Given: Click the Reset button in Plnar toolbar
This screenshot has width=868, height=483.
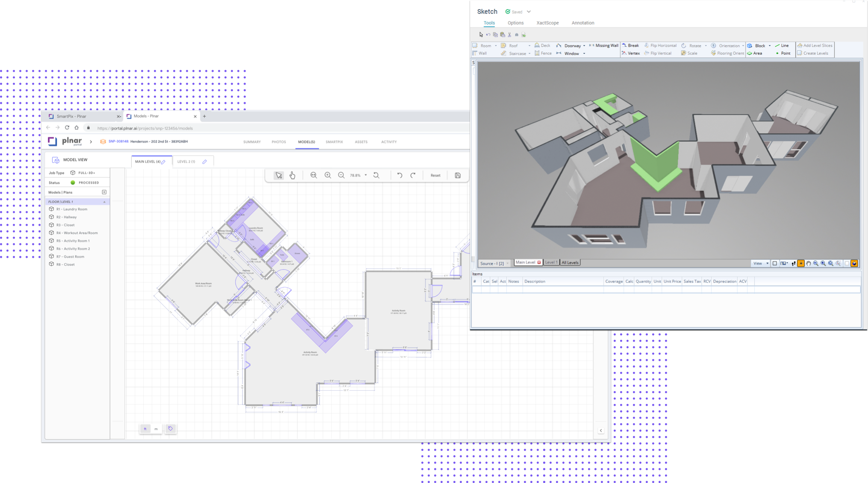Looking at the screenshot, I should point(435,175).
